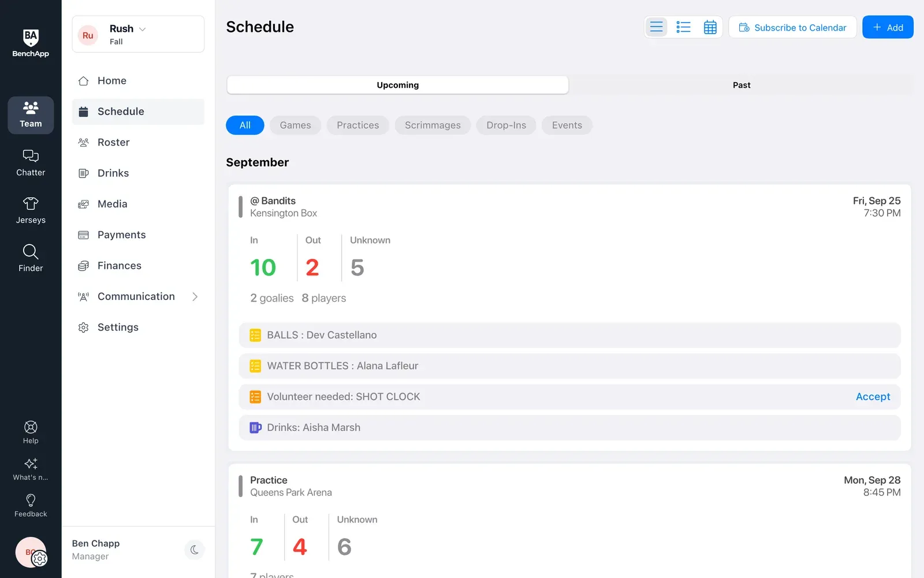
Task: Switch to calendar grid view icon
Action: click(710, 27)
